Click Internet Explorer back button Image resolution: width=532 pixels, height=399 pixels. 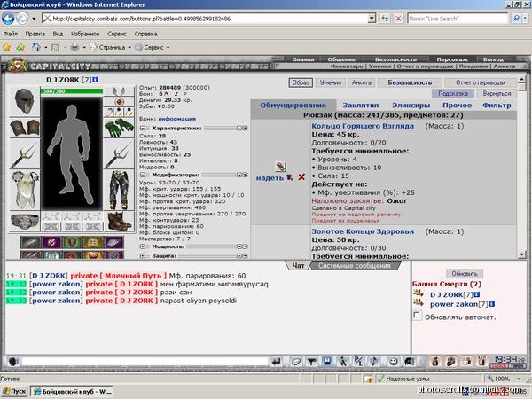click(x=8, y=19)
